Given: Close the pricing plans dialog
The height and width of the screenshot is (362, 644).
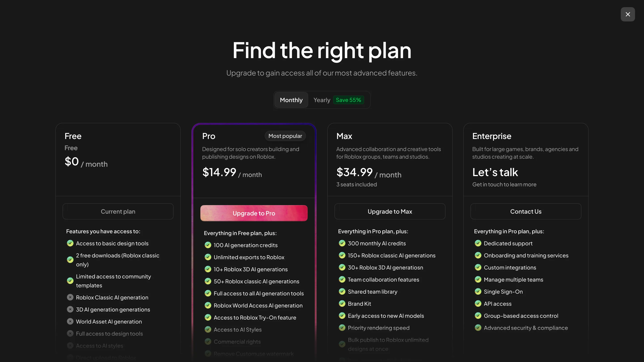Looking at the screenshot, I should tap(627, 14).
